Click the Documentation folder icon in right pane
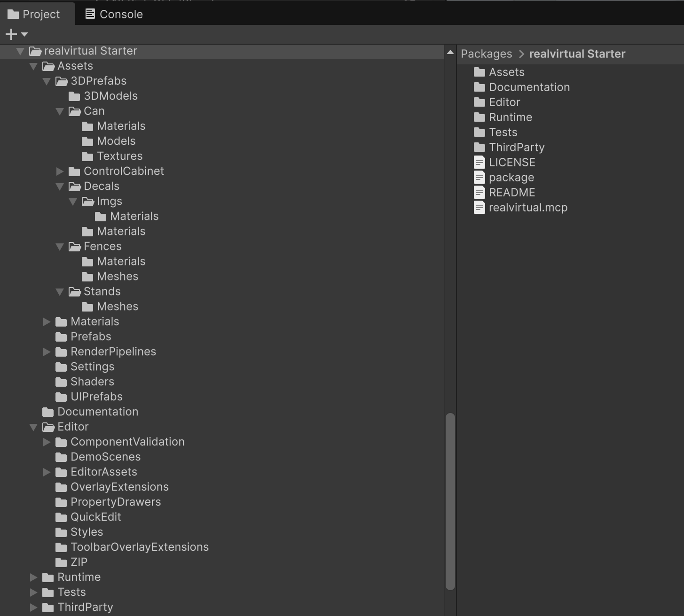Screen dimensions: 684x616 click(479, 87)
